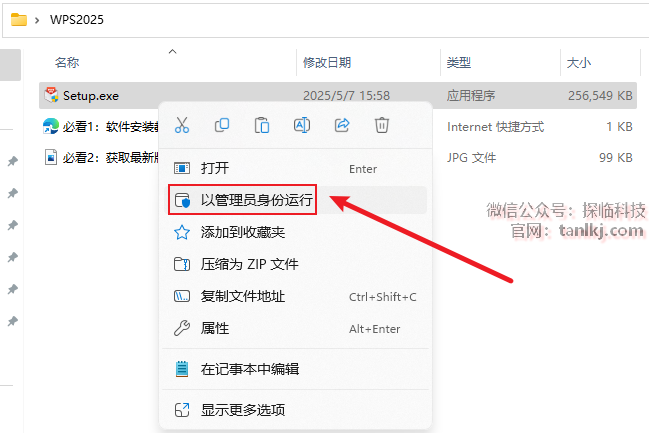The height and width of the screenshot is (433, 649).
Task: Click the Cut scissors icon
Action: [182, 125]
